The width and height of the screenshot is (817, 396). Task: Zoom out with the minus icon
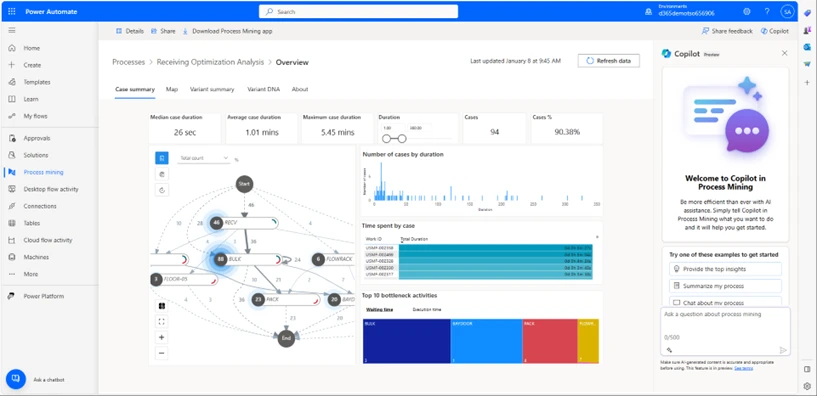pos(162,353)
